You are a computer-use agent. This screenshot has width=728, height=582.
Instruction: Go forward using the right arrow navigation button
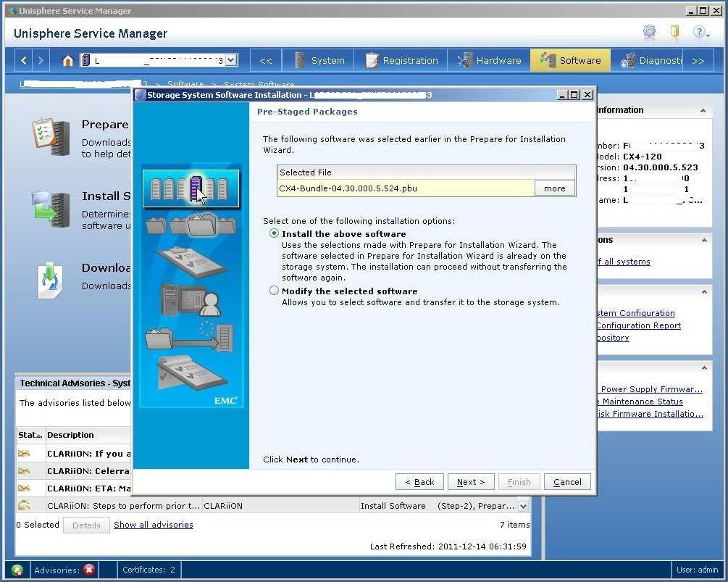pyautogui.click(x=41, y=60)
